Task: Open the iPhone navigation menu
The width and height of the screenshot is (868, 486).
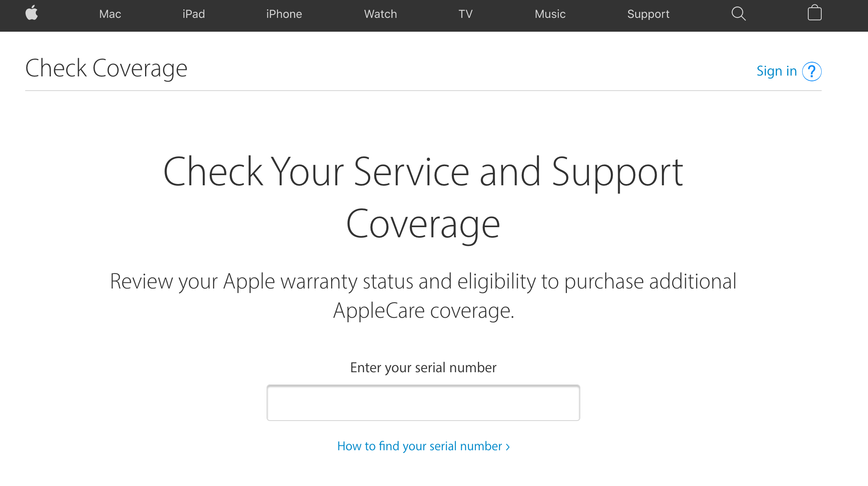Action: 284,14
